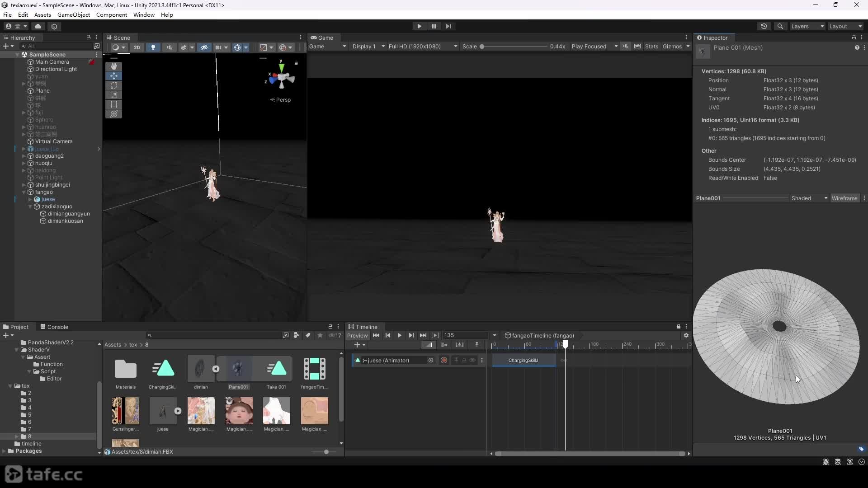Screen dimensions: 868x488
Task: Switch to the Scene tab
Action: 118,38
